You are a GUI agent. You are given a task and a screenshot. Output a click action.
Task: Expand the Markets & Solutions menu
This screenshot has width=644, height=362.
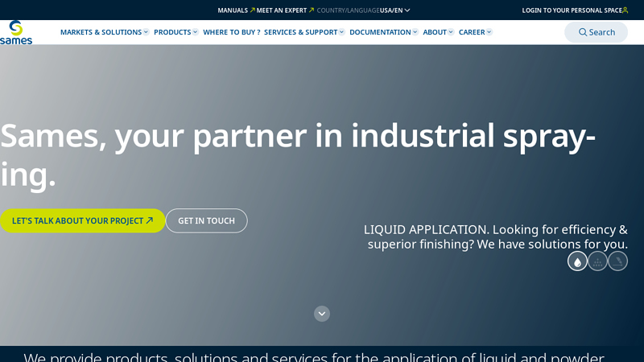(x=104, y=32)
